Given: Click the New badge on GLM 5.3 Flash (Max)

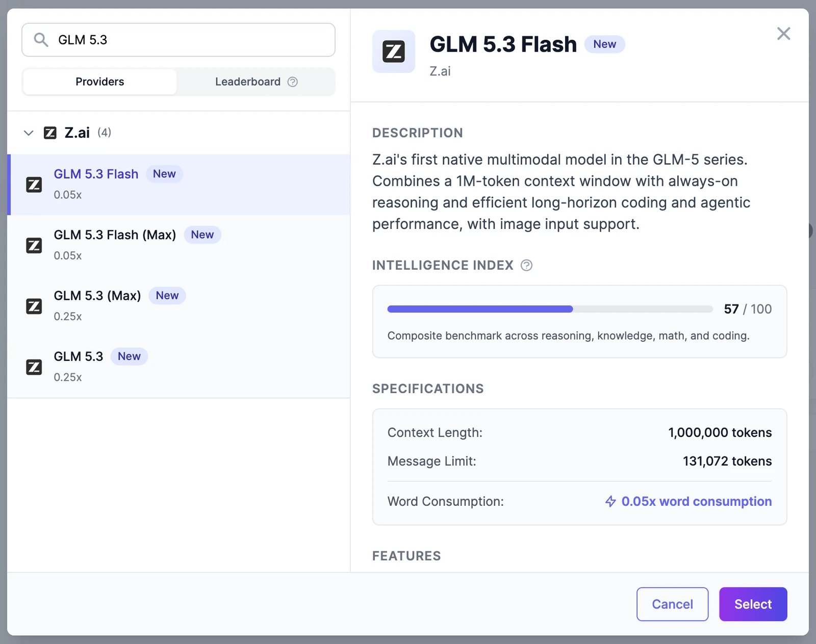Looking at the screenshot, I should (x=202, y=235).
